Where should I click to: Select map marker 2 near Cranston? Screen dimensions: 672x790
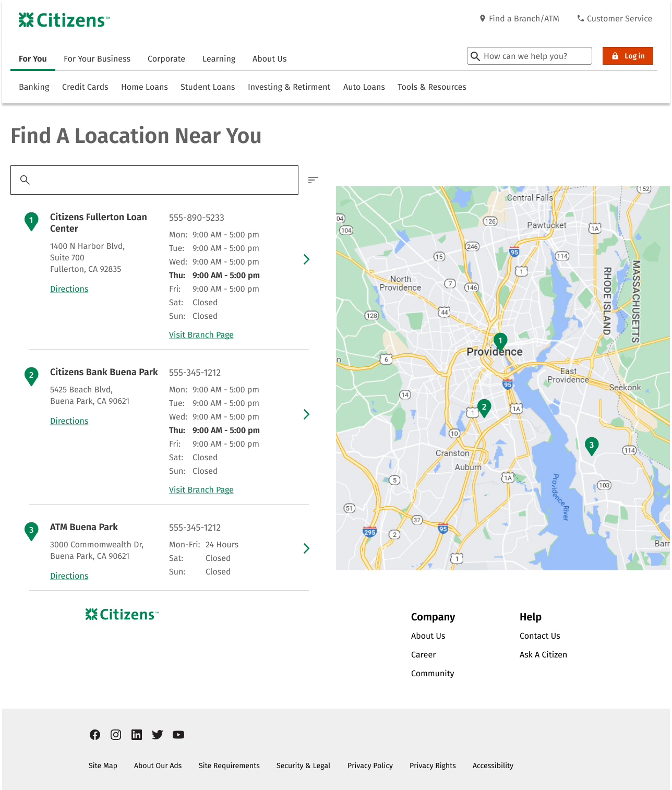pyautogui.click(x=484, y=408)
